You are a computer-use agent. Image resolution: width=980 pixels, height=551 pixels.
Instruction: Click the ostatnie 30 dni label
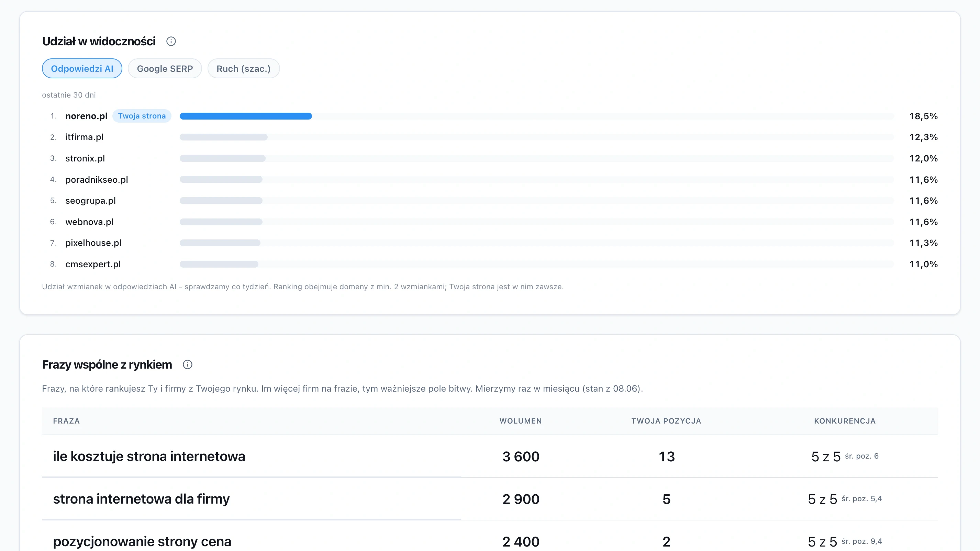click(x=69, y=95)
